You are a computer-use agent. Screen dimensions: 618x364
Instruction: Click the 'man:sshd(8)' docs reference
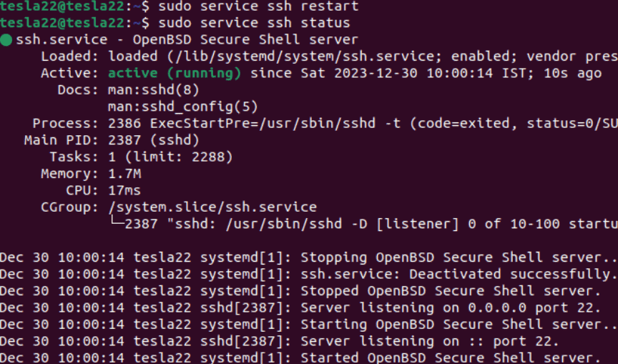click(x=154, y=90)
